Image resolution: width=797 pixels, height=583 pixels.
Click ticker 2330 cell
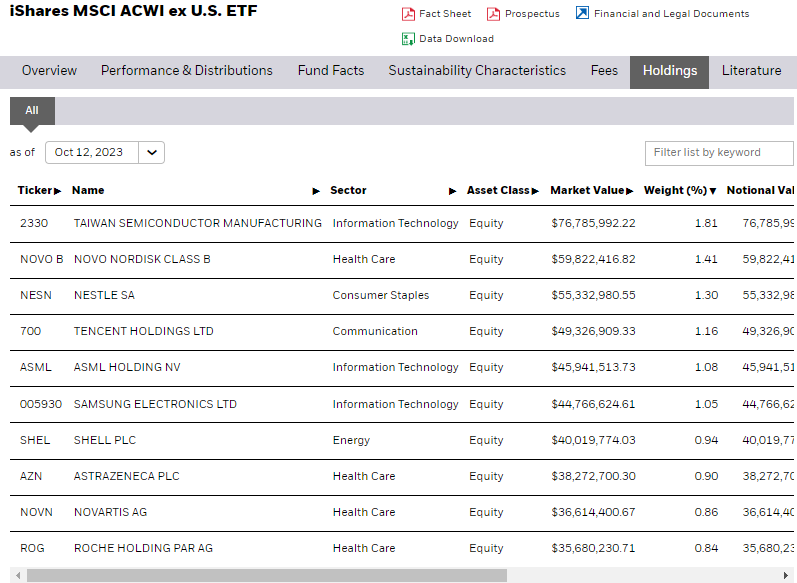(34, 223)
